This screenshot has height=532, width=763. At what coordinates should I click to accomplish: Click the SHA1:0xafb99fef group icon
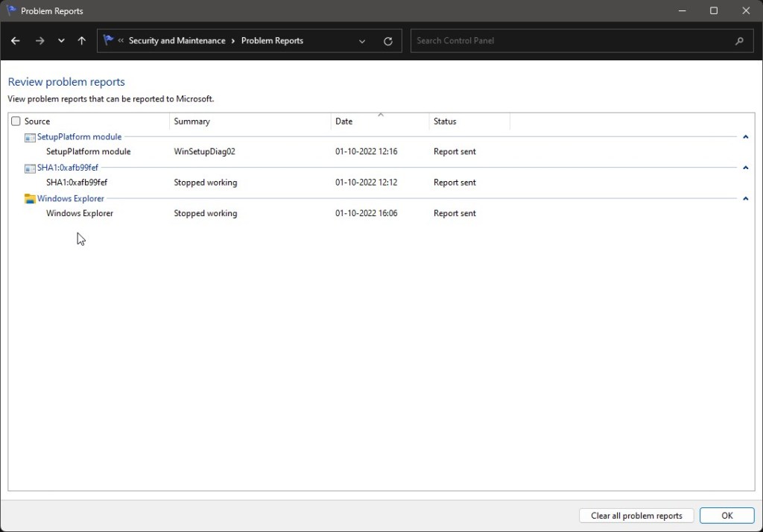(x=30, y=168)
